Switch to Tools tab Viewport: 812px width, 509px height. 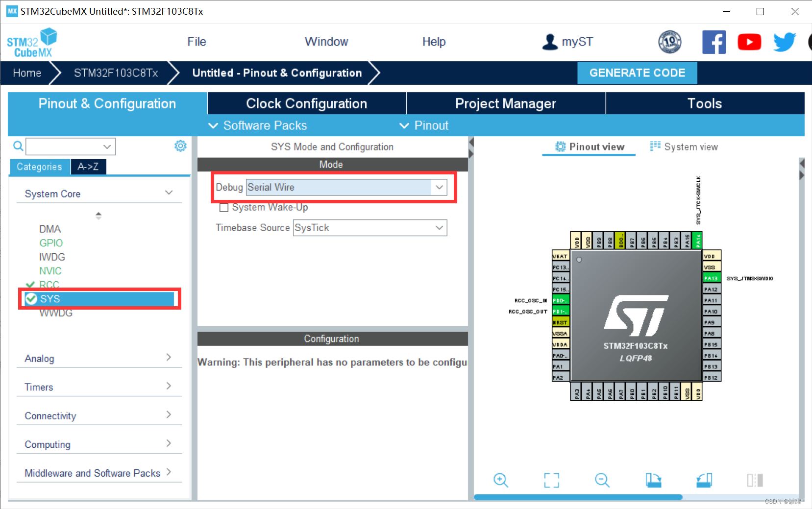pos(705,103)
